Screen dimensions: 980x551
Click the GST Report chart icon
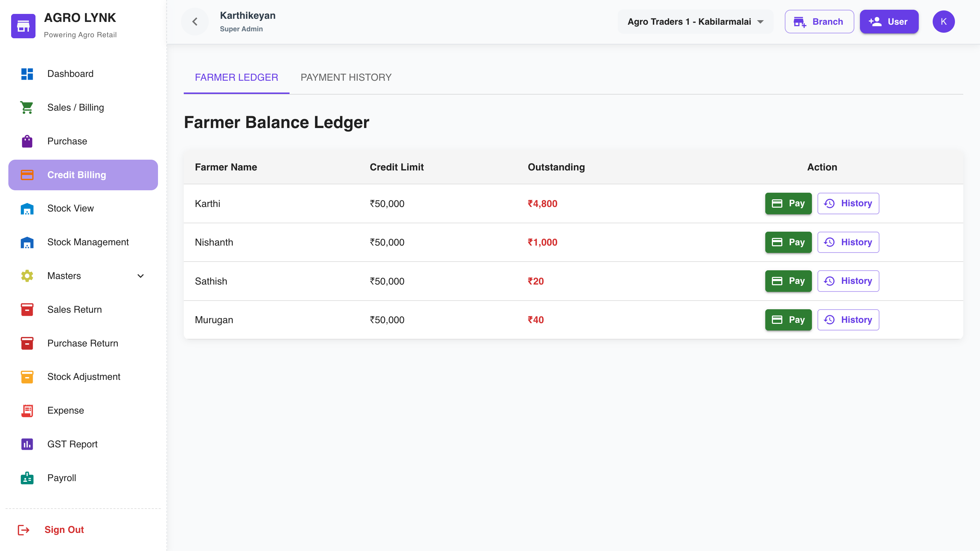[x=27, y=444]
